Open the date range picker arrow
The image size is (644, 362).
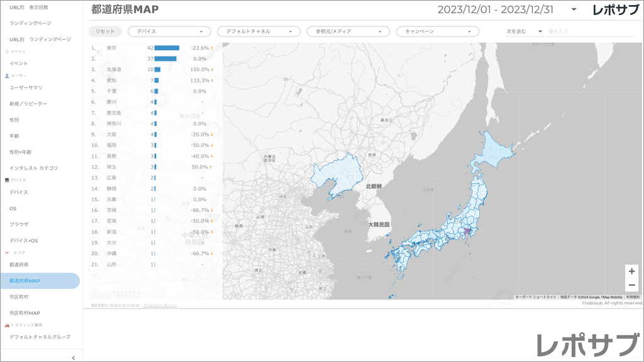(x=574, y=10)
